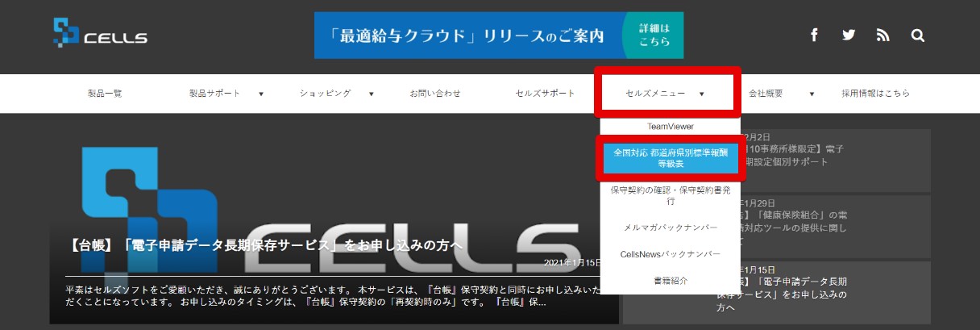Select CellsNewsバックナンバー from the dropdown
The image size is (980, 330).
tap(670, 254)
